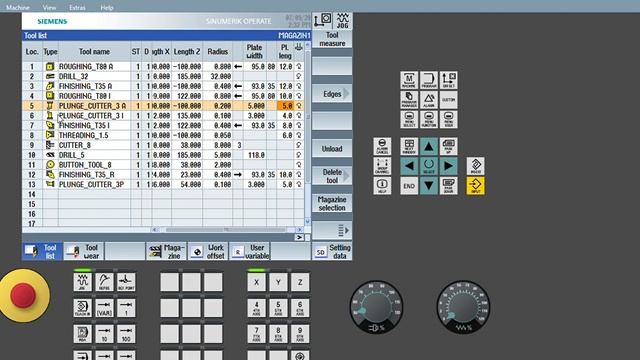The width and height of the screenshot is (640, 360).
Task: Expand the Delete tool softkey
Action: pyautogui.click(x=332, y=176)
